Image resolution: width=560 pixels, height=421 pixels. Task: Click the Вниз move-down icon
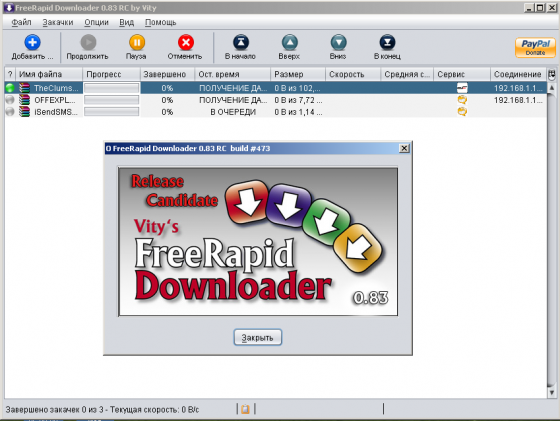point(338,42)
